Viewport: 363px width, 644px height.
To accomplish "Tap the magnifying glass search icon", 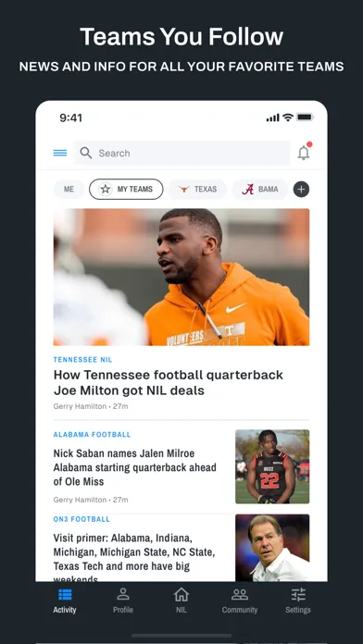I will (86, 153).
